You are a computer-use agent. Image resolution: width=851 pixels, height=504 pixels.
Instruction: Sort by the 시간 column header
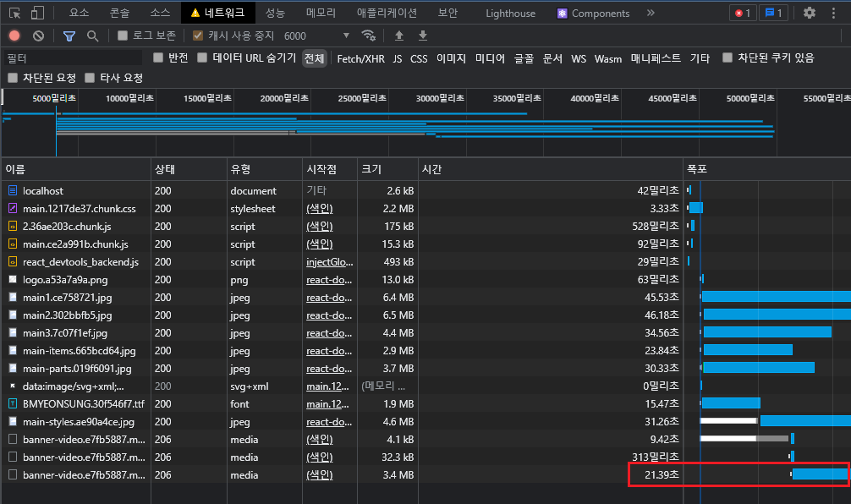coord(551,169)
